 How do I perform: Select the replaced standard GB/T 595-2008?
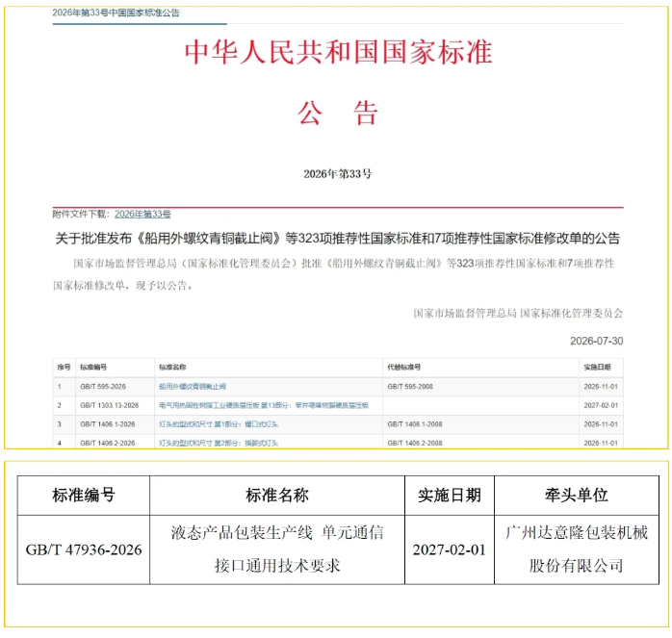click(x=410, y=387)
